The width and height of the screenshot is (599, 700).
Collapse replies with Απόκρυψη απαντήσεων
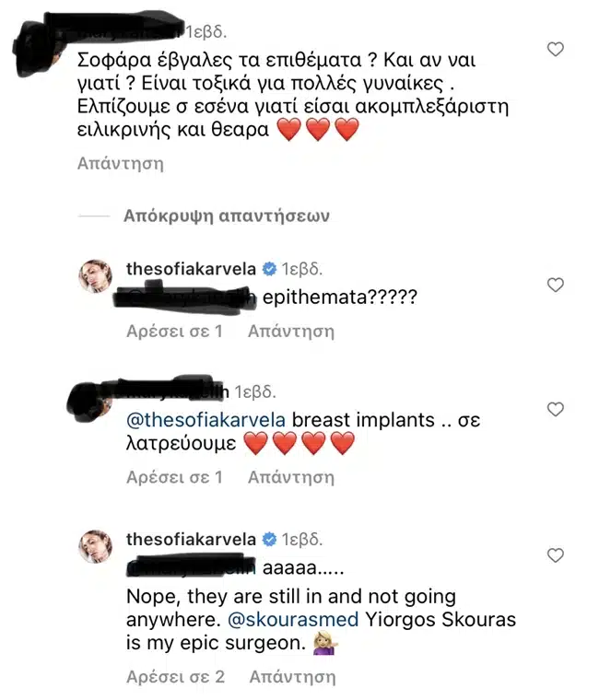tap(226, 216)
